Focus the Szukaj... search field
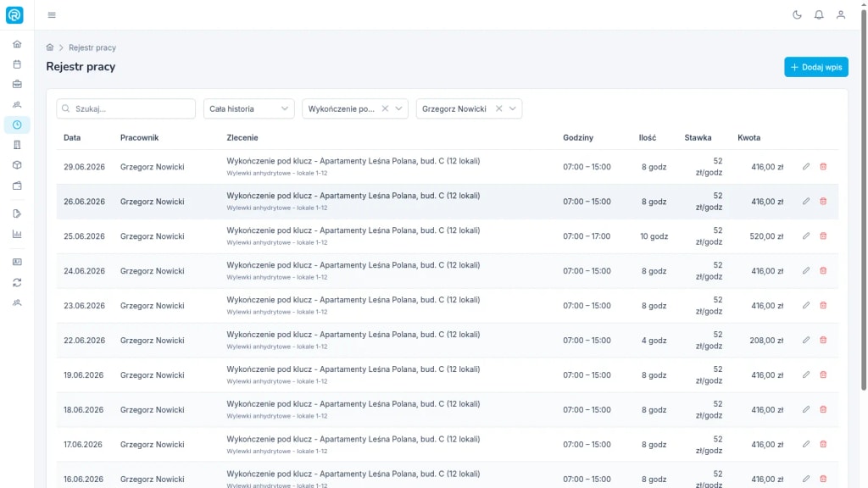This screenshot has height=488, width=868. pos(125,108)
